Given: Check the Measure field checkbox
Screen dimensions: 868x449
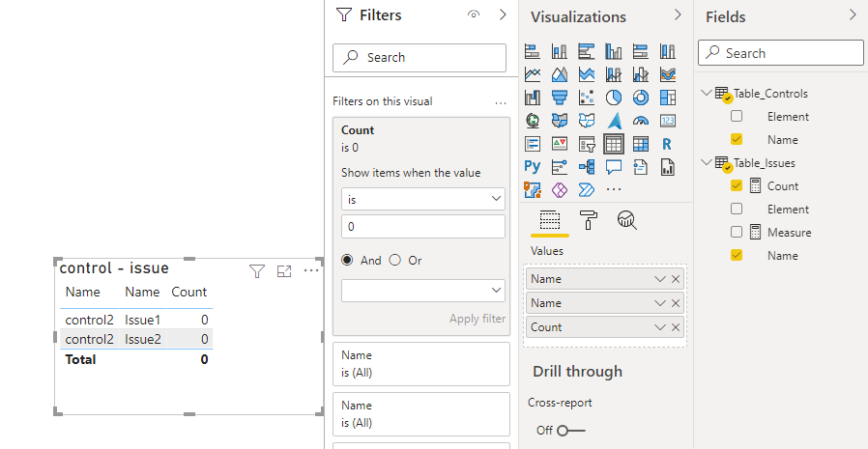Looking at the screenshot, I should coord(737,233).
